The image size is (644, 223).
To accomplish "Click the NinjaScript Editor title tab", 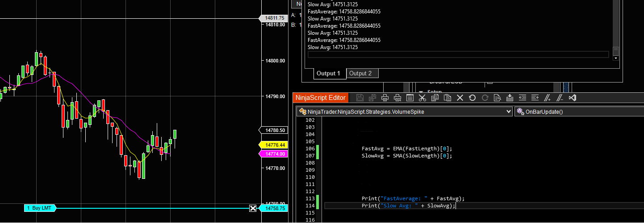I will click(x=321, y=97).
